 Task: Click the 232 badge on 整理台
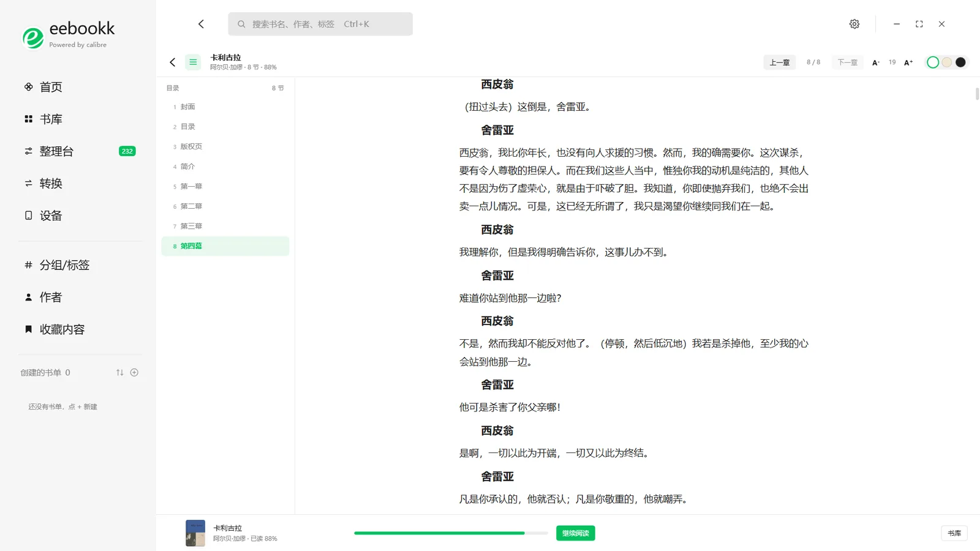[127, 151]
